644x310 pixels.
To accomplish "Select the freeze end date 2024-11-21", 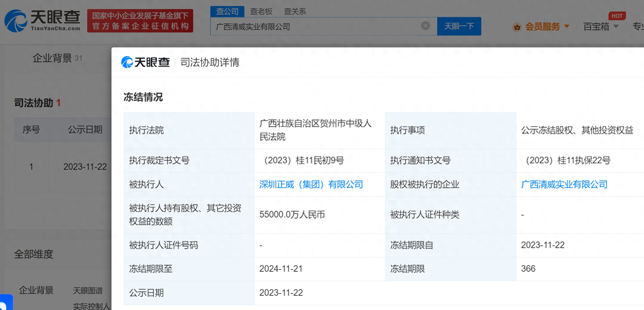I will point(281,269).
